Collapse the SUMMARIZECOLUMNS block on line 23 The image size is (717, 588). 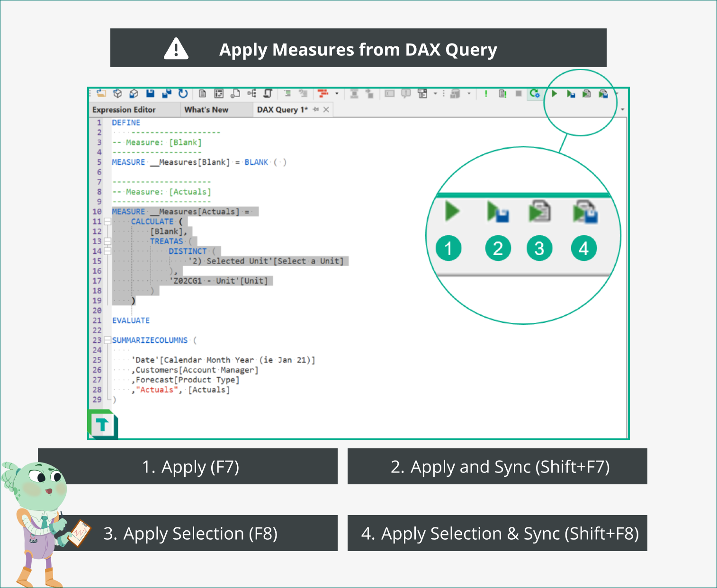coord(108,340)
